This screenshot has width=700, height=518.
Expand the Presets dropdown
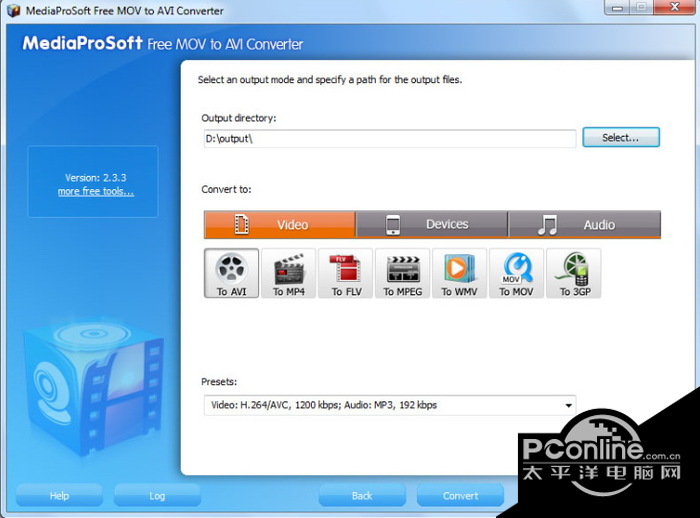coord(390,405)
